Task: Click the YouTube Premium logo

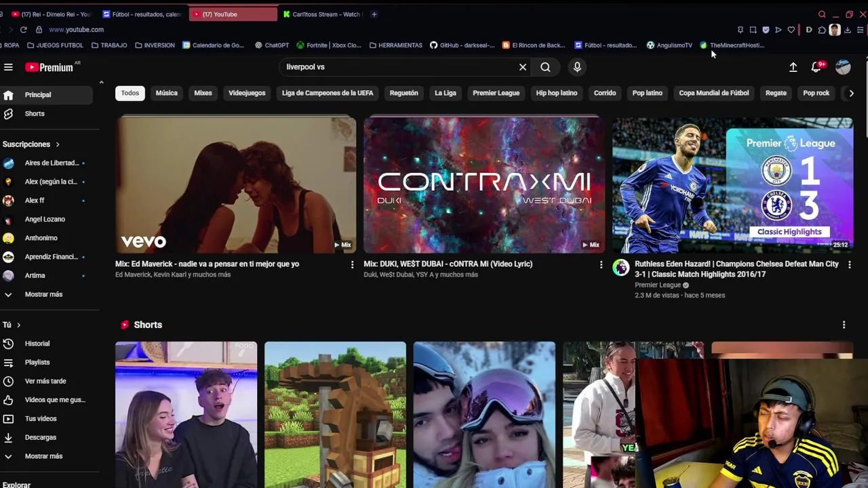Action: (50, 67)
